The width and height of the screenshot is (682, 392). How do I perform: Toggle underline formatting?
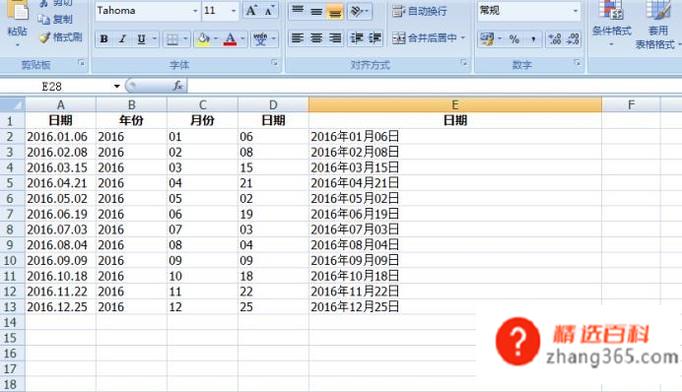pyautogui.click(x=141, y=39)
